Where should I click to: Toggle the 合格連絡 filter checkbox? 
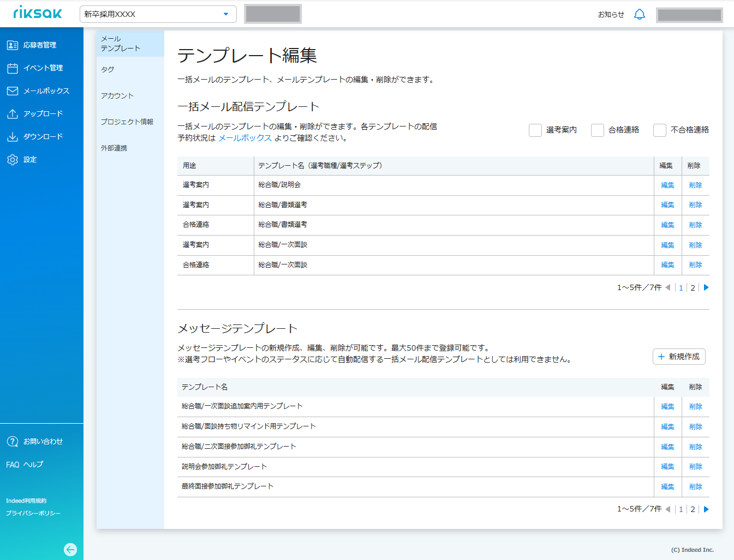tap(598, 130)
